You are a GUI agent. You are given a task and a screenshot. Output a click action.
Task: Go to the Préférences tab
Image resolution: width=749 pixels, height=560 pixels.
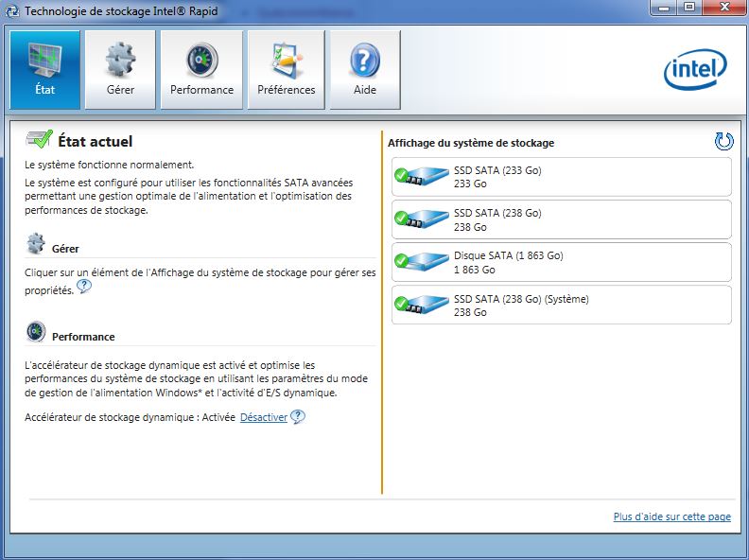pyautogui.click(x=287, y=70)
